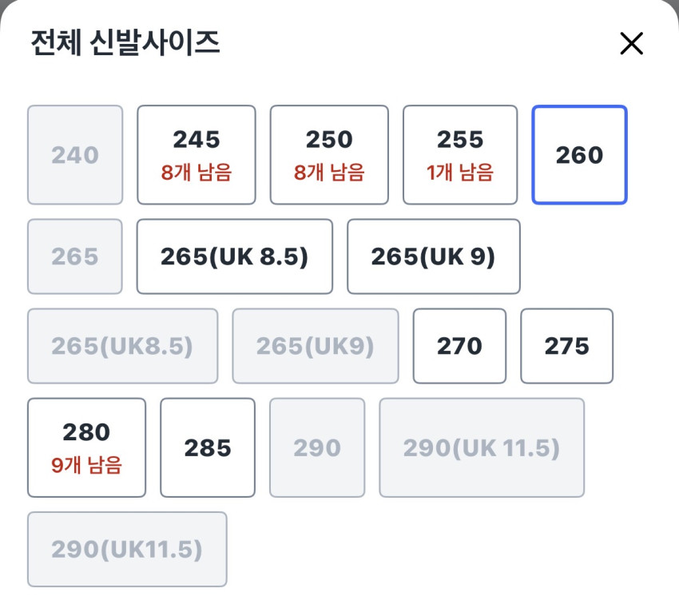The height and width of the screenshot is (616, 679).
Task: Select size 265(UK 9) with space
Action: pyautogui.click(x=433, y=256)
